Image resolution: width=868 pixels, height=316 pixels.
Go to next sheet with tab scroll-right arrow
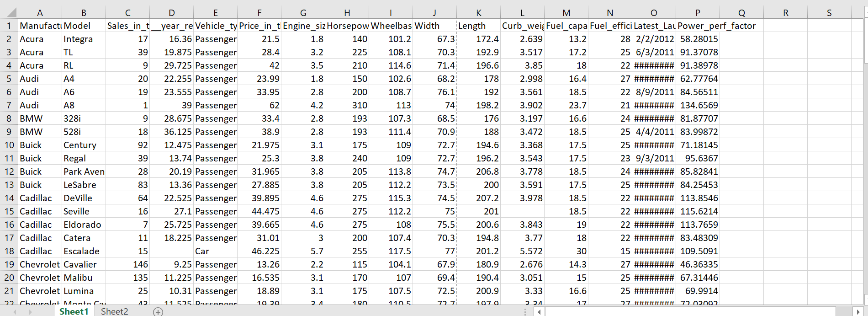pyautogui.click(x=30, y=312)
